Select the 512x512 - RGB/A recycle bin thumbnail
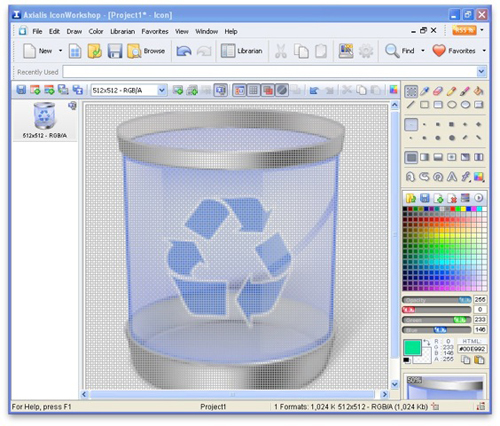The height and width of the screenshot is (426, 500). (45, 120)
